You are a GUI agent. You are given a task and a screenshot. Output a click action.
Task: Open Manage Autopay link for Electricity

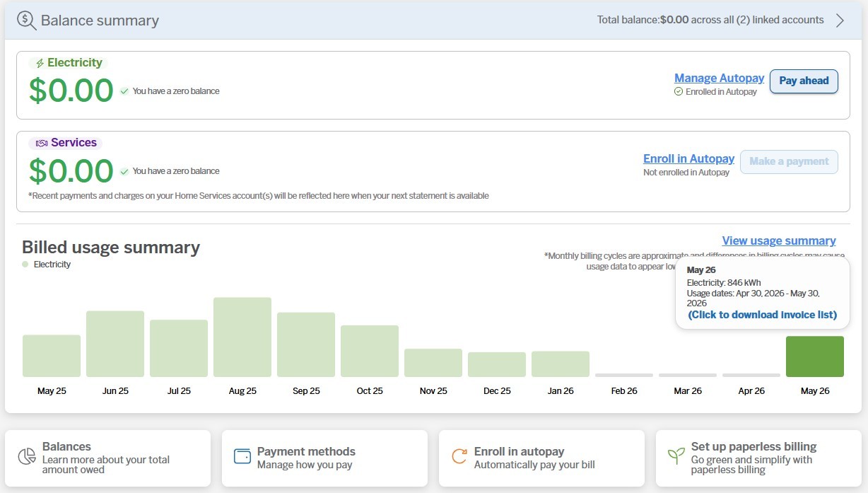coord(719,78)
